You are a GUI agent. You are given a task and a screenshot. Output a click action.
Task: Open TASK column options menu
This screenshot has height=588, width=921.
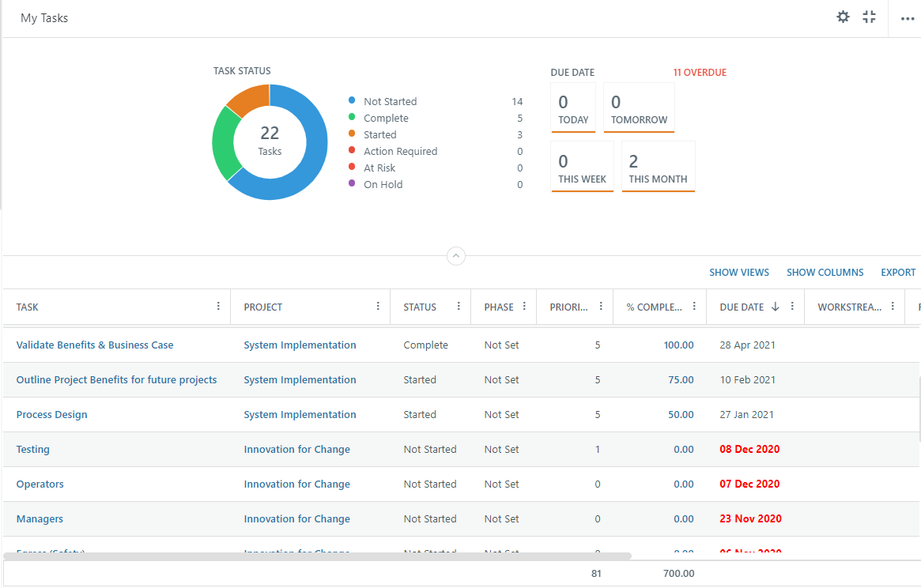coord(218,306)
